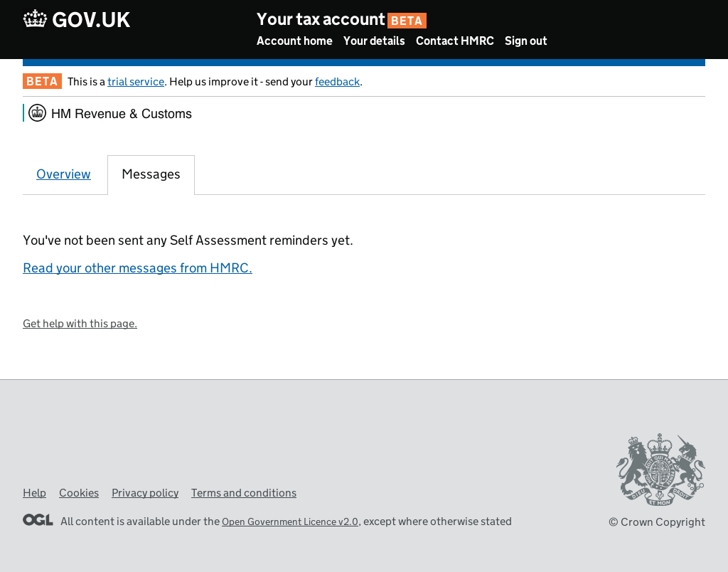Select the Messages tab
The width and height of the screenshot is (728, 572).
[x=151, y=174]
